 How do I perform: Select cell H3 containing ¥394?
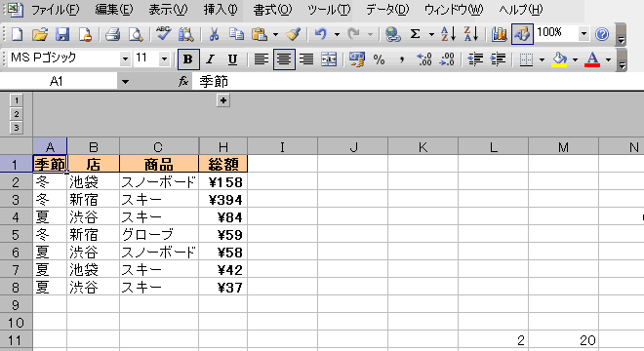pyautogui.click(x=223, y=200)
